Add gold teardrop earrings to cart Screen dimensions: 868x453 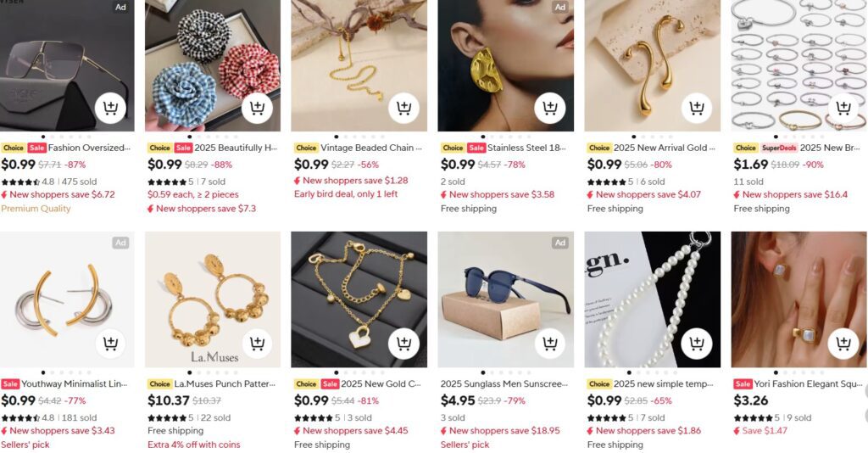[697, 108]
